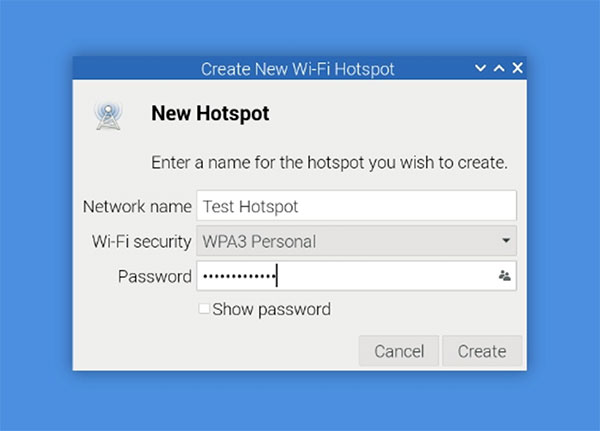Click the dialog title bar text

coord(298,69)
